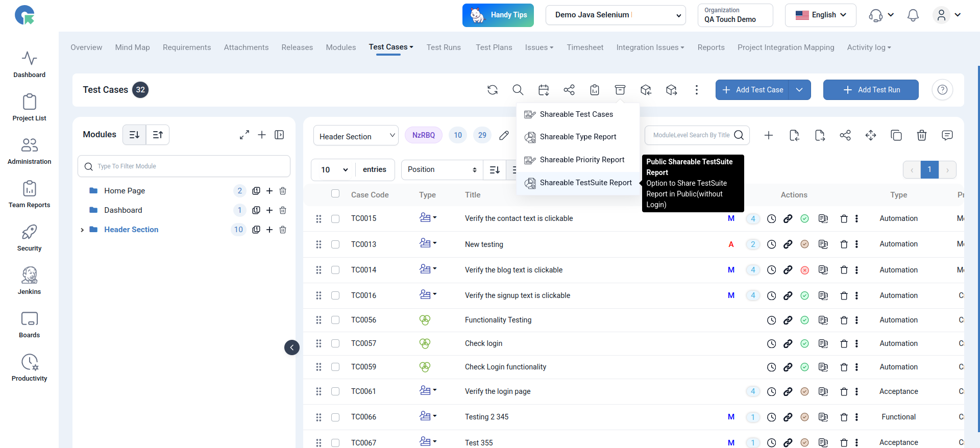Screen dimensions: 980x448
Task: Collapse the modules panel with the arrow button
Action: point(291,347)
